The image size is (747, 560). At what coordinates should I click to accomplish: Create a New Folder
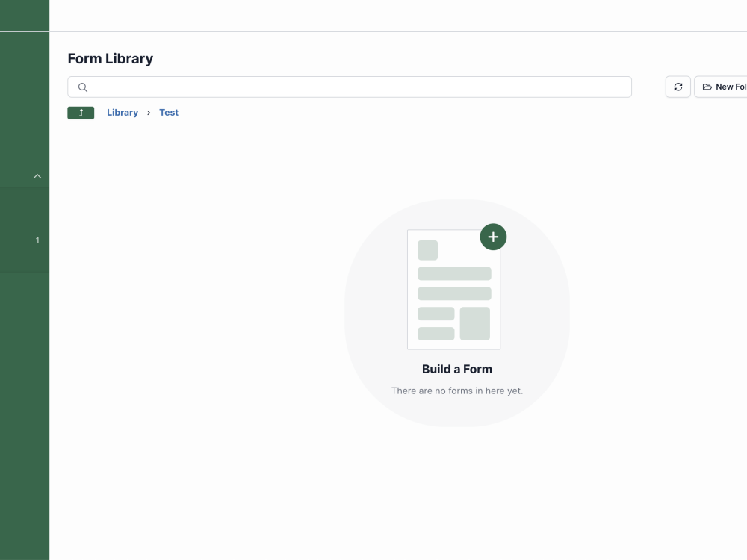click(721, 87)
